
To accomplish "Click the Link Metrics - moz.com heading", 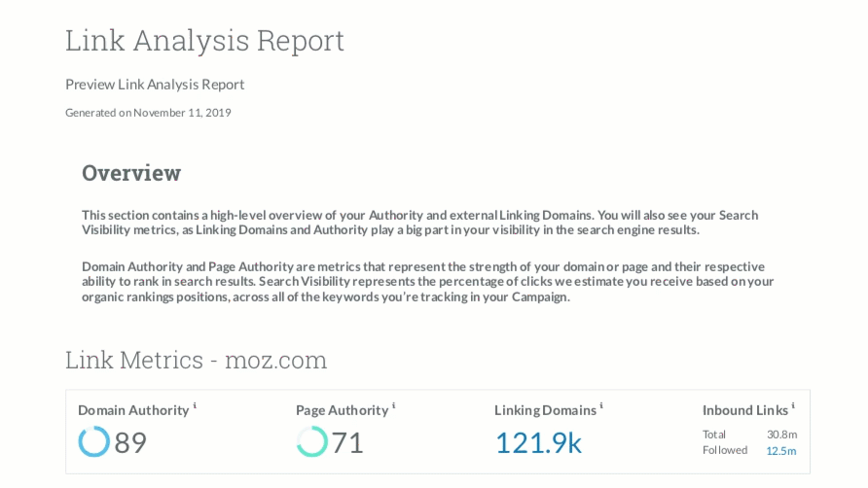I will tap(196, 360).
